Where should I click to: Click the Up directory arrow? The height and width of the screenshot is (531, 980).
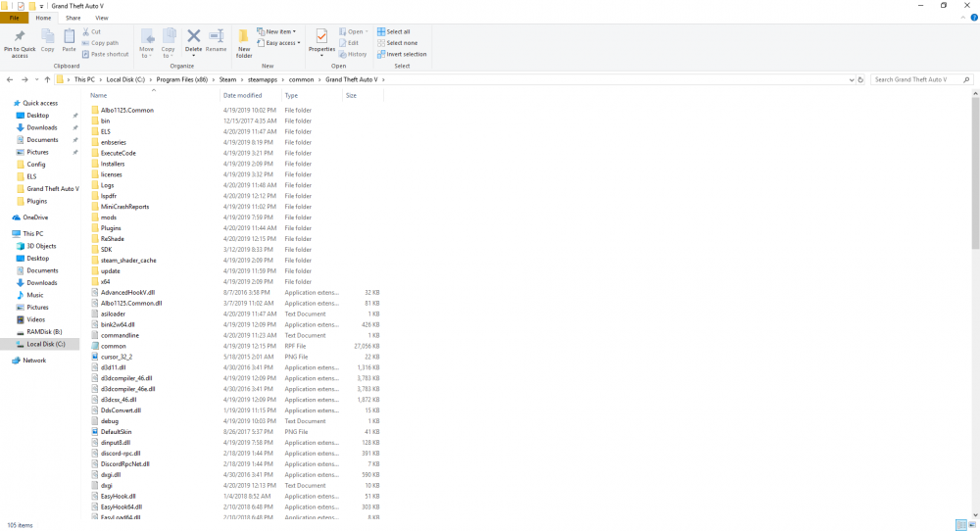(x=47, y=80)
